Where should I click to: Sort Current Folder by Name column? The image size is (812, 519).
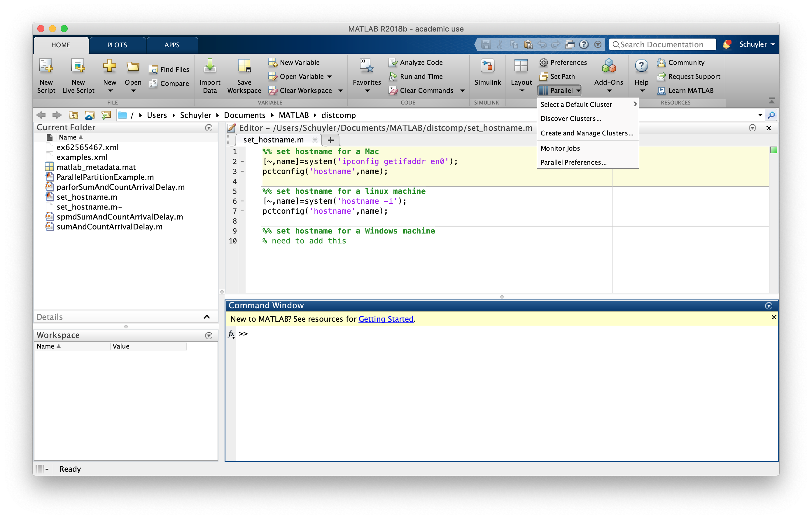point(71,137)
